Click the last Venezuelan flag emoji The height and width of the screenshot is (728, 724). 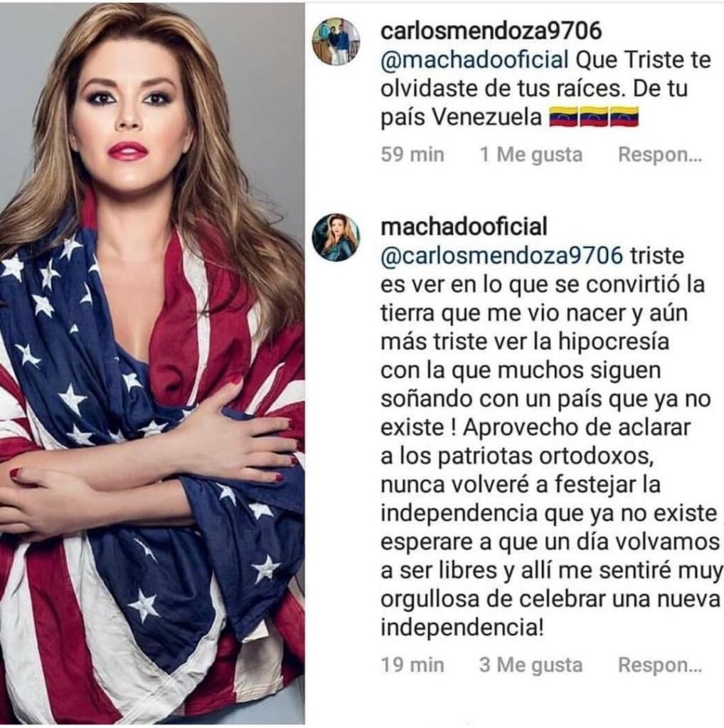[x=624, y=117]
